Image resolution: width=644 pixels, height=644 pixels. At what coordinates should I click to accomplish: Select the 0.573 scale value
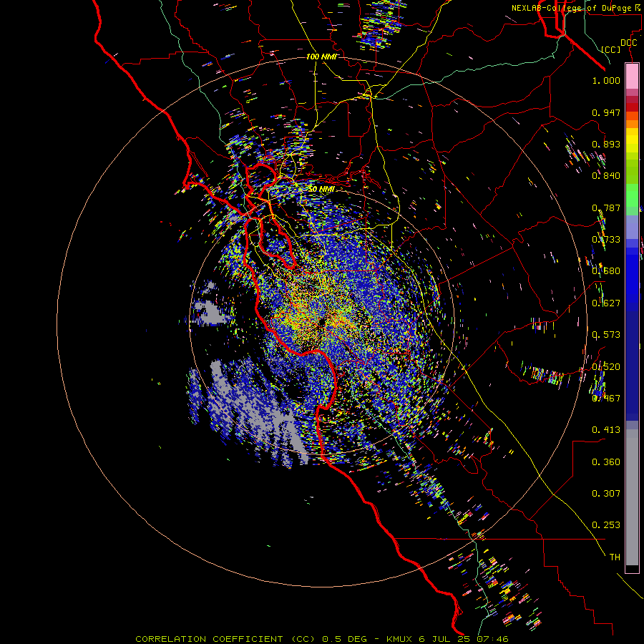[x=606, y=335]
